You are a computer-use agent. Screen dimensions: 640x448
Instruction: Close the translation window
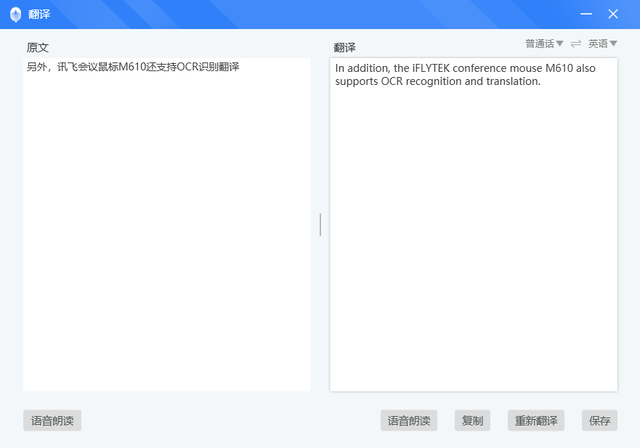coord(613,14)
